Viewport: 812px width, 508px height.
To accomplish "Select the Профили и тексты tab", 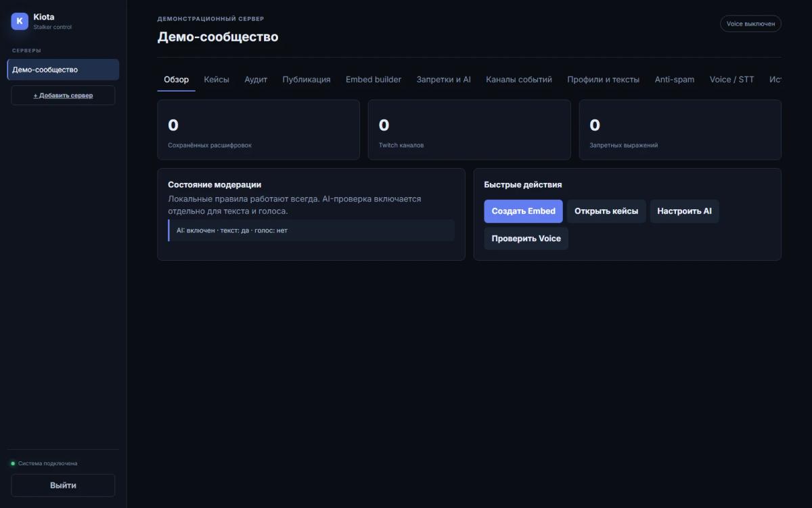I will tap(603, 79).
